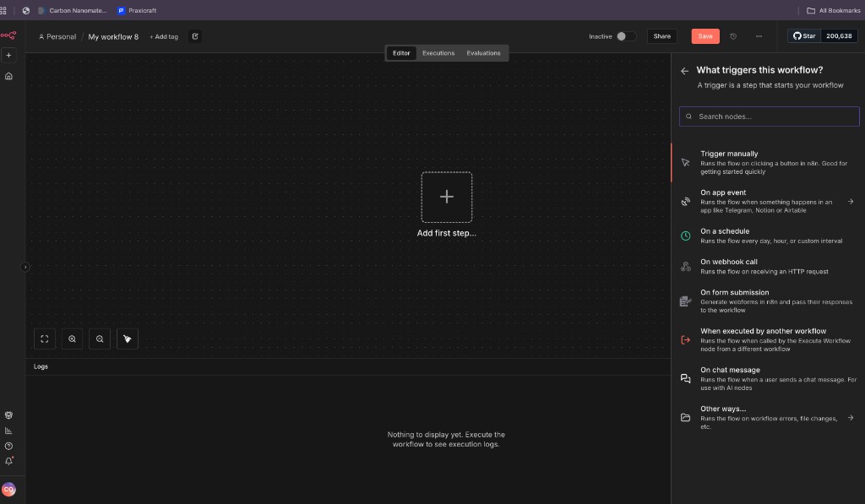Click the Share button
This screenshot has height=504, width=865.
coord(662,36)
